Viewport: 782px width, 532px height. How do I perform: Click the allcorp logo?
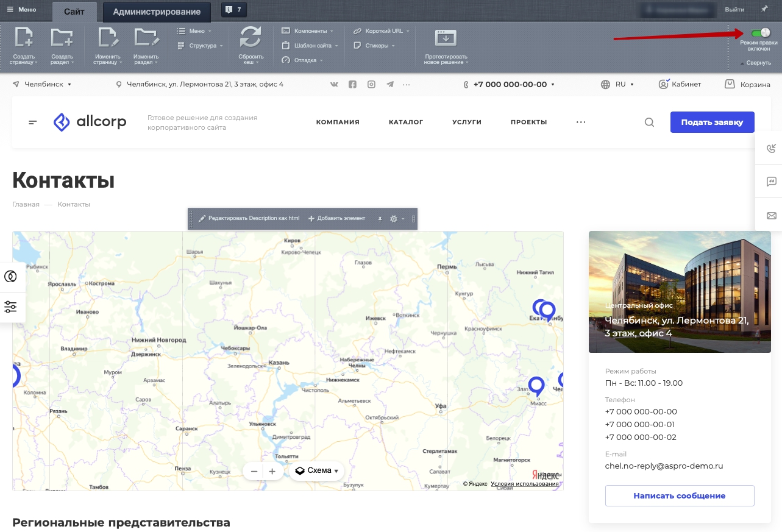pyautogui.click(x=90, y=122)
